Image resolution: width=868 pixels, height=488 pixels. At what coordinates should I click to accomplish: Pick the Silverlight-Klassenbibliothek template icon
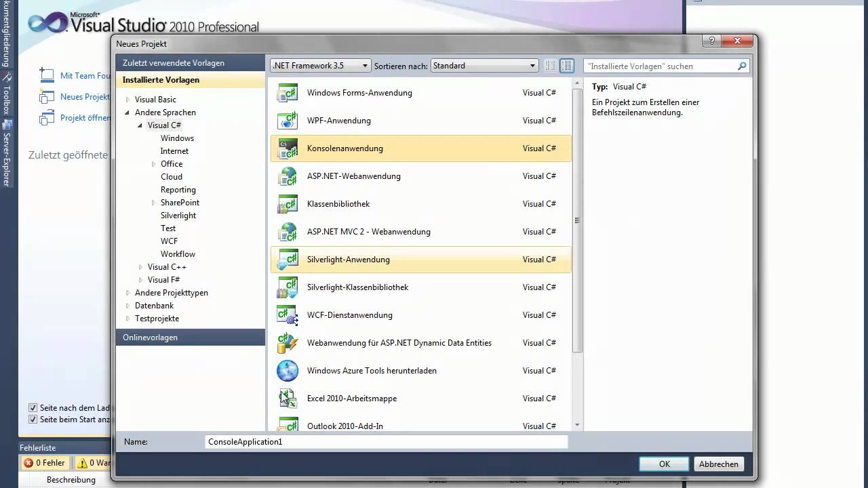288,287
